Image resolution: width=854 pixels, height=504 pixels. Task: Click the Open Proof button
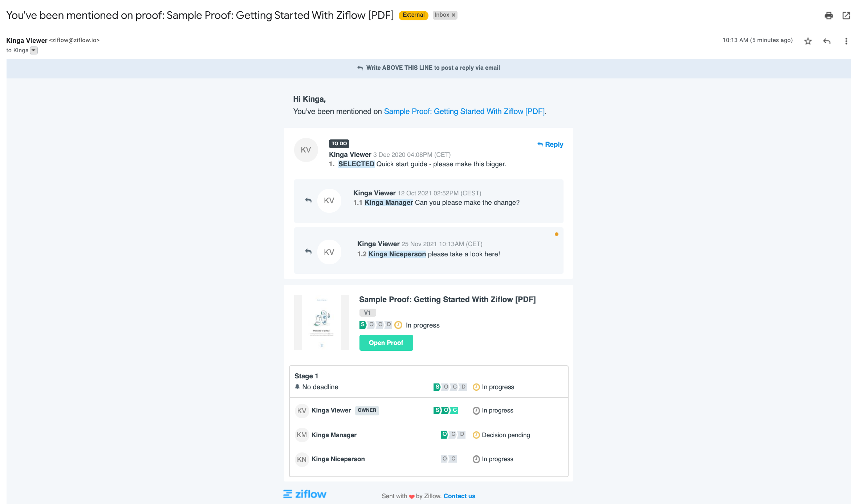pyautogui.click(x=386, y=343)
